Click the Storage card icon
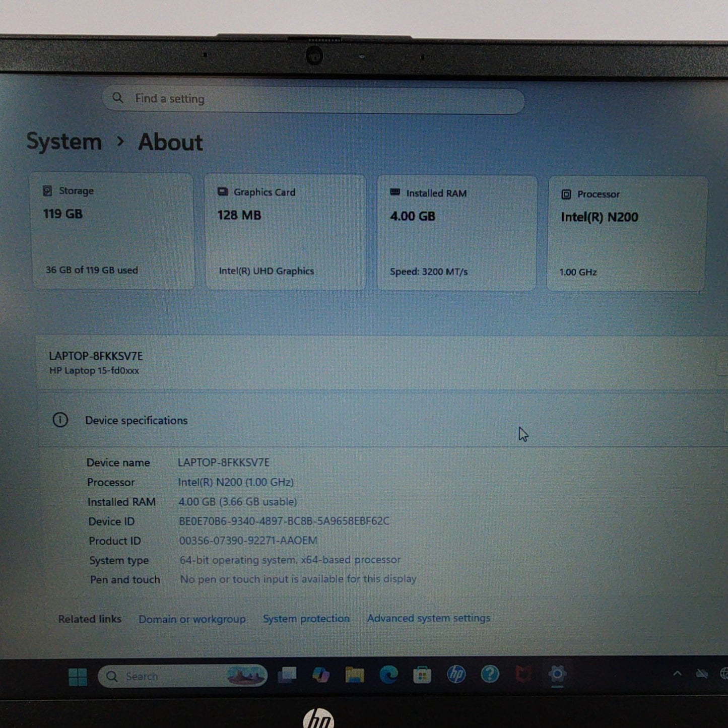This screenshot has width=728, height=728. (47, 190)
